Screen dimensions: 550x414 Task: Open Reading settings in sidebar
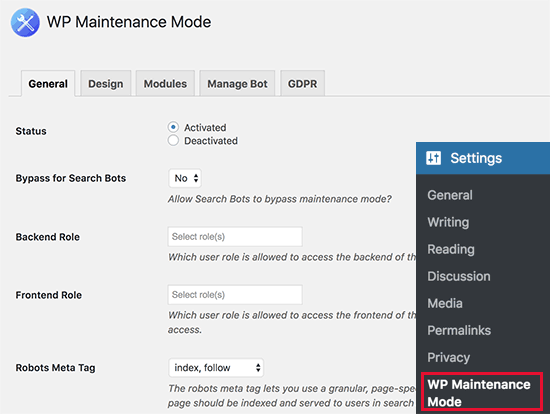coord(451,249)
